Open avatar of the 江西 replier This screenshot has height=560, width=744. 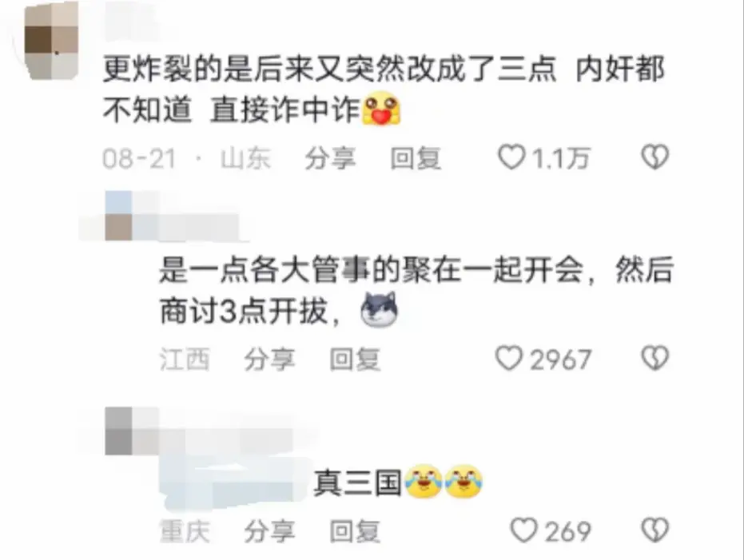tap(118, 216)
